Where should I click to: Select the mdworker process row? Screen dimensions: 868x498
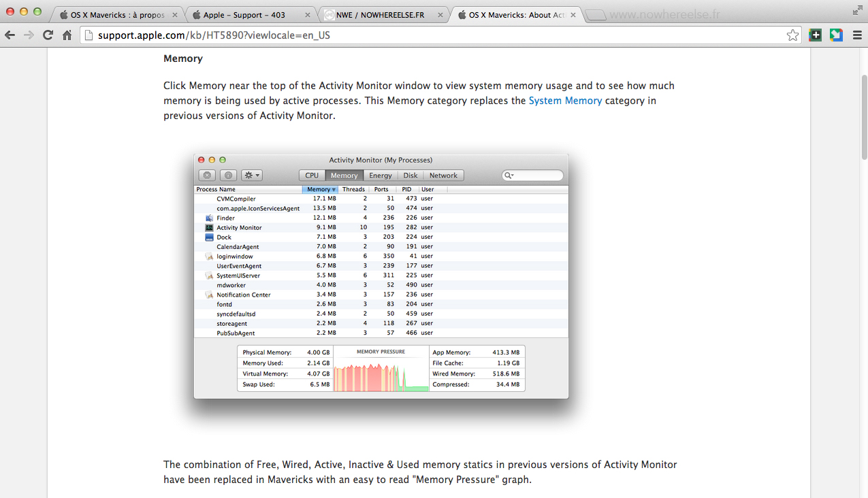[381, 285]
